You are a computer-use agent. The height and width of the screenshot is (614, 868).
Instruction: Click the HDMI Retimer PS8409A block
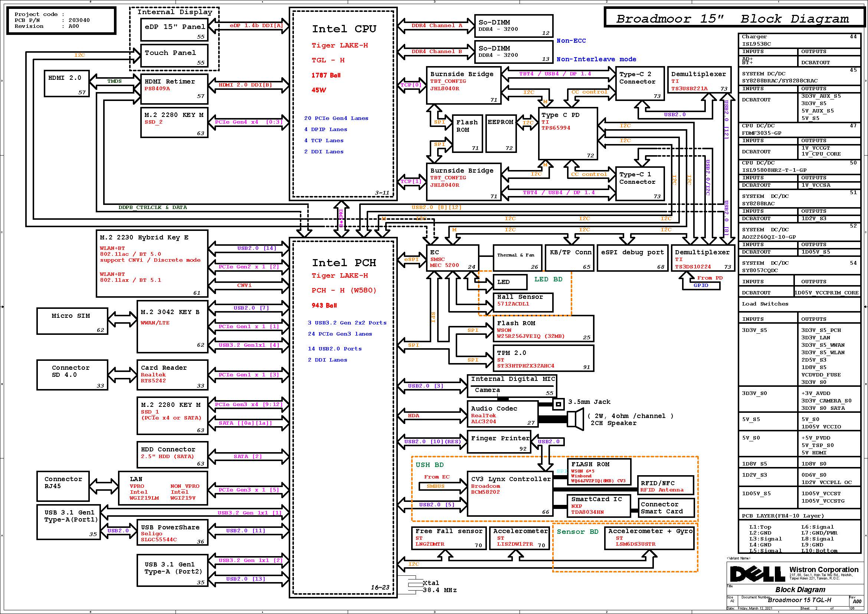pyautogui.click(x=174, y=89)
